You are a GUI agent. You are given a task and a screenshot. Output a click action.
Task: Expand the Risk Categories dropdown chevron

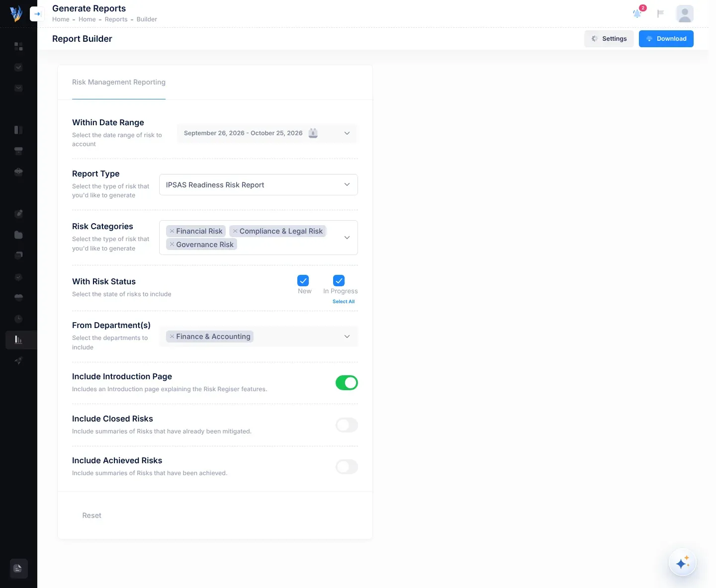347,238
